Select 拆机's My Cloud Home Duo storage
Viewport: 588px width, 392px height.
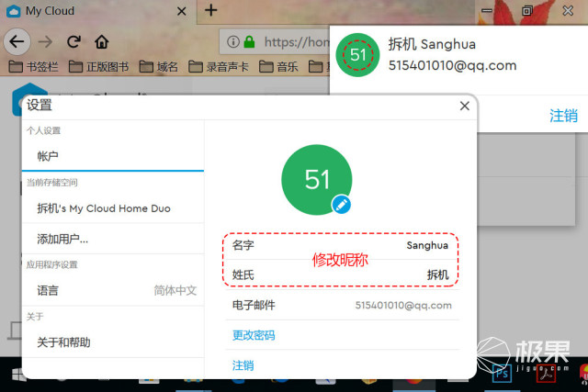coord(113,208)
